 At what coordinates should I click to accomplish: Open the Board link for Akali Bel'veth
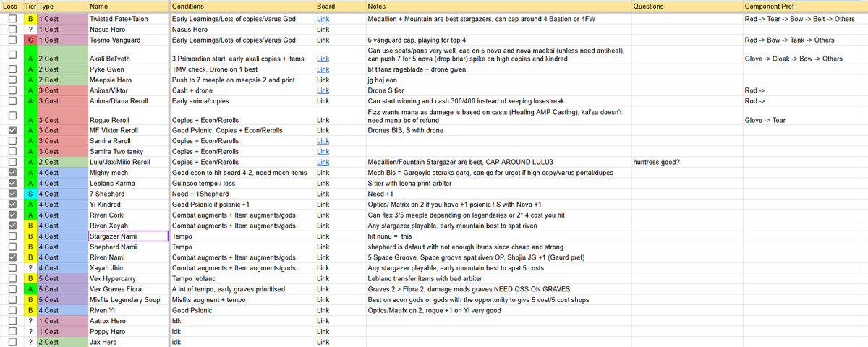point(323,59)
